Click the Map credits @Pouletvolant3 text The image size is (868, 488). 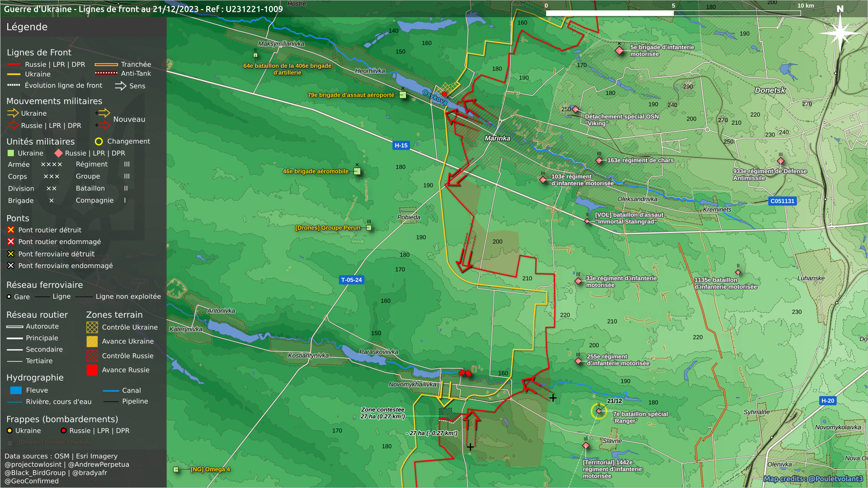coord(813,479)
